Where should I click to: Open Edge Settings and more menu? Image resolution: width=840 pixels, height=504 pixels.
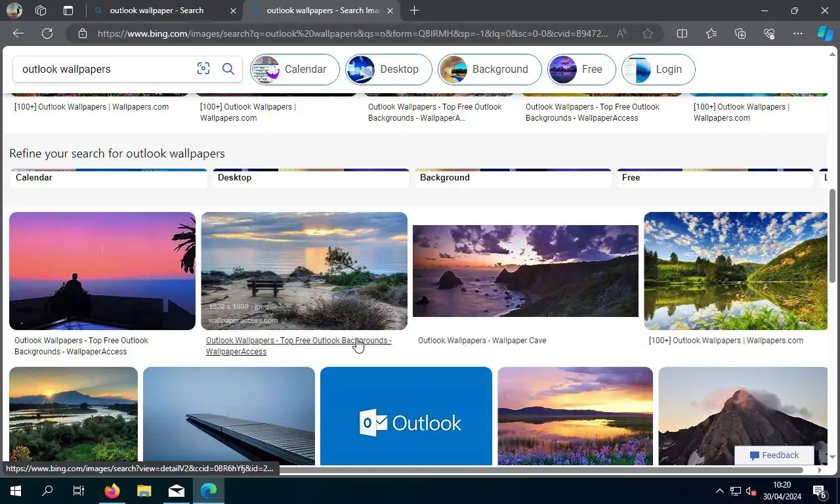point(798,33)
